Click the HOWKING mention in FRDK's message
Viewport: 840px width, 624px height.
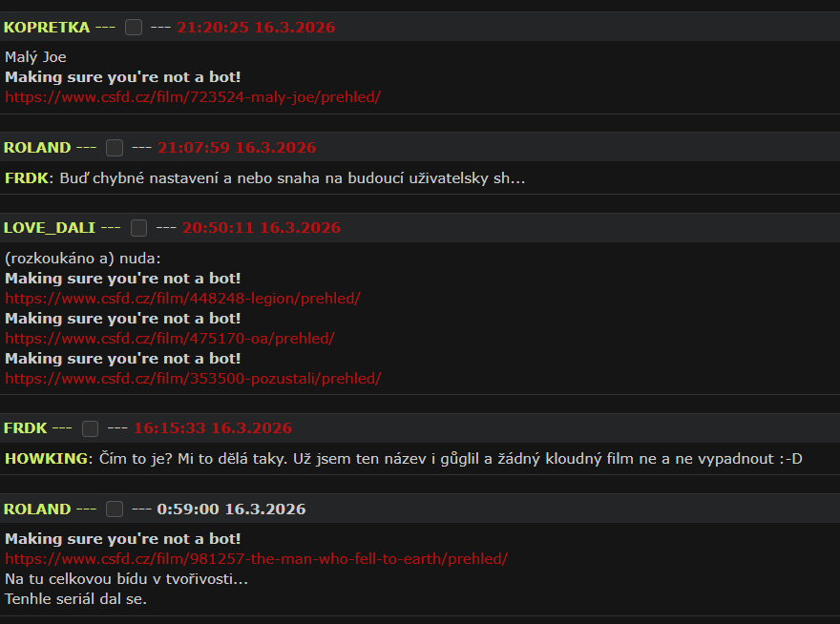(x=46, y=459)
